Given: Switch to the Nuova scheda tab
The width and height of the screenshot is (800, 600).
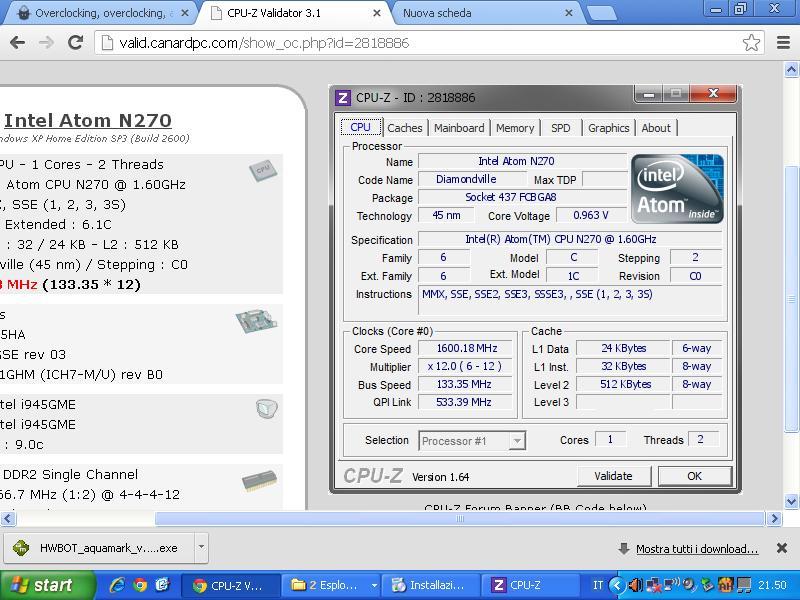Looking at the screenshot, I should (485, 13).
